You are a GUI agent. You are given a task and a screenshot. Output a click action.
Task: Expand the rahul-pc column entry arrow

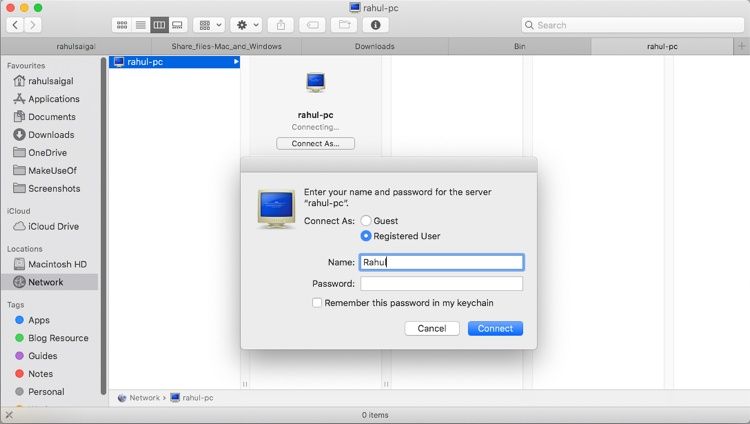tap(236, 62)
